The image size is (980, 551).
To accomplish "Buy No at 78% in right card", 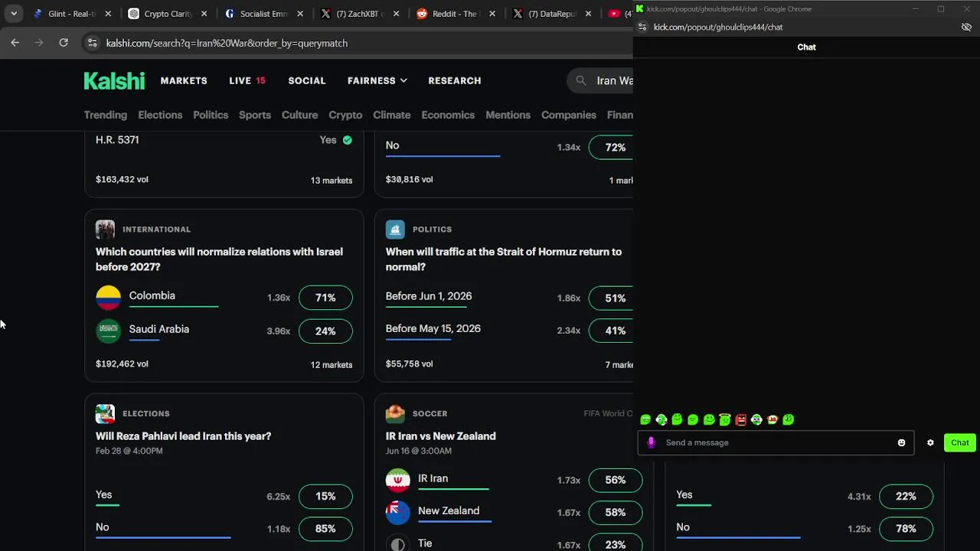I will pos(906,529).
